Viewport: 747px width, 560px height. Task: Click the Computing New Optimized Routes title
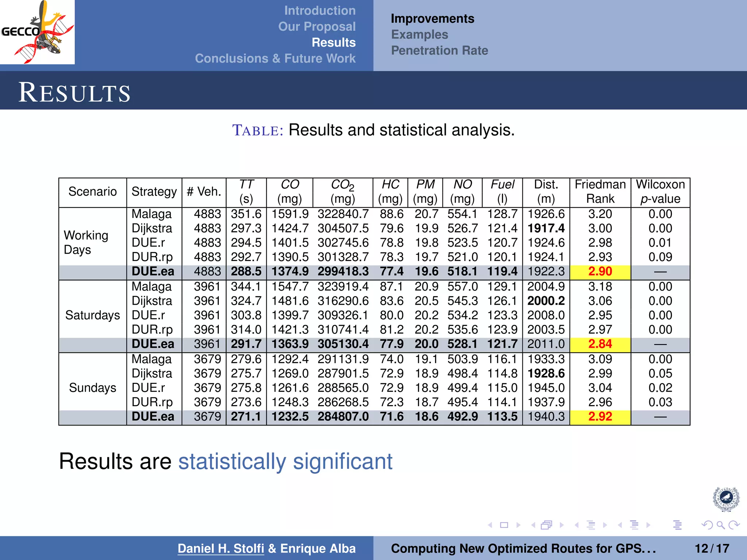coord(523,548)
